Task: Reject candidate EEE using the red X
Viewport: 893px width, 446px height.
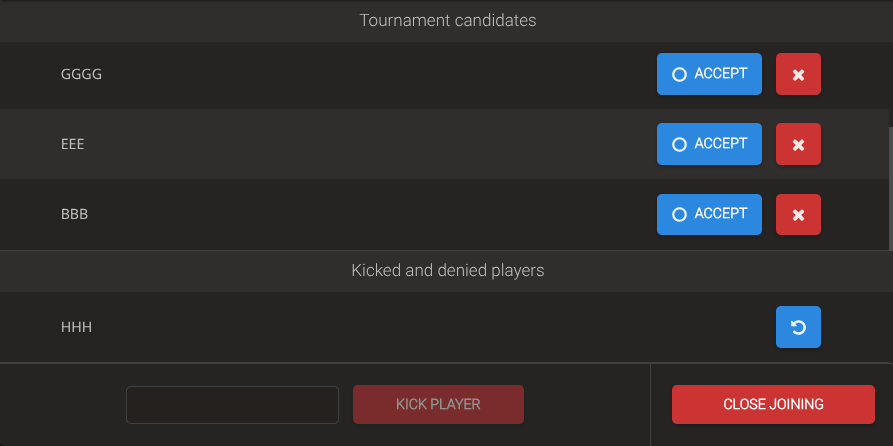Action: [798, 144]
